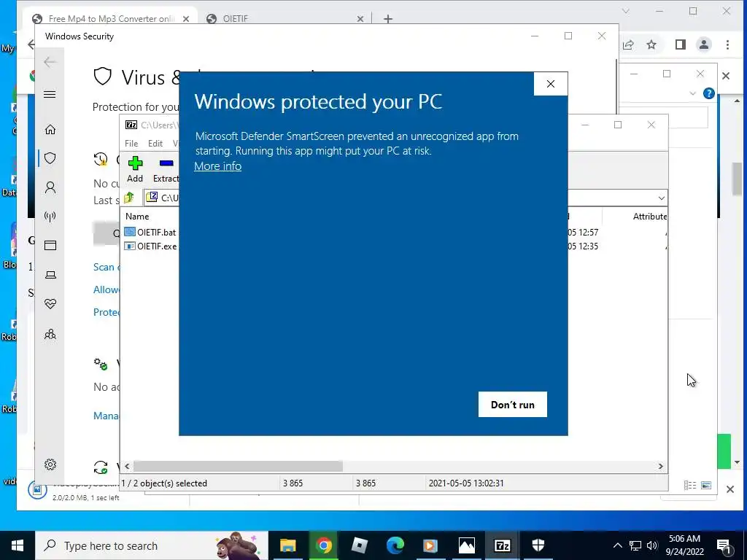Viewport: 747px width, 560px height.
Task: Open the Chrome profile avatar
Action: tap(704, 44)
